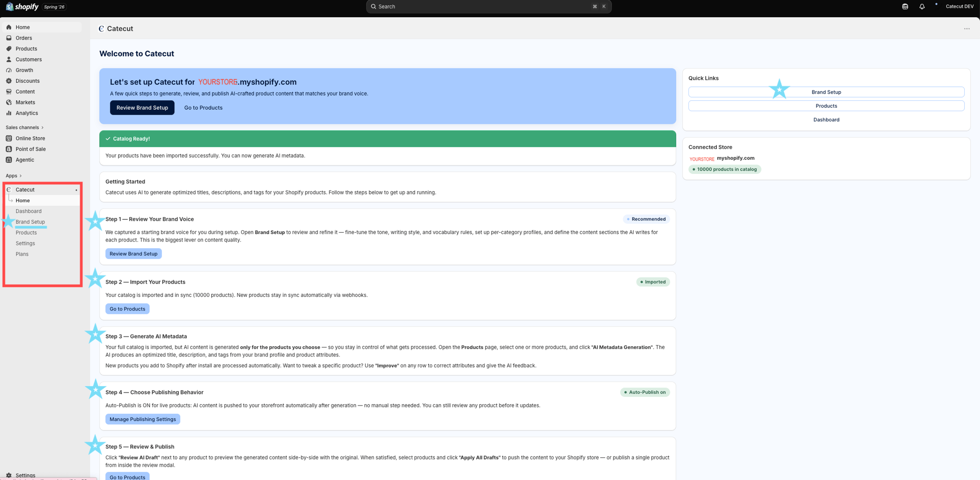Click Brand Setup in Quick Links
This screenshot has height=480, width=980.
(826, 92)
